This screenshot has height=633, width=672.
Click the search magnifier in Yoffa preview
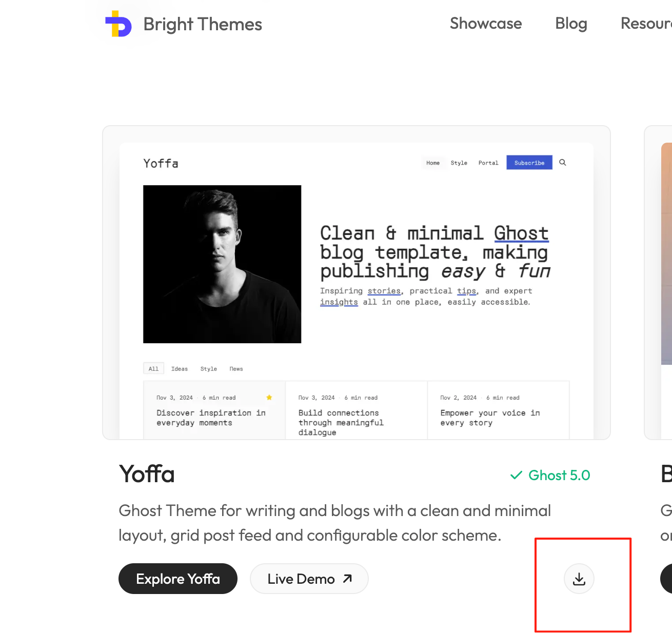[563, 163]
